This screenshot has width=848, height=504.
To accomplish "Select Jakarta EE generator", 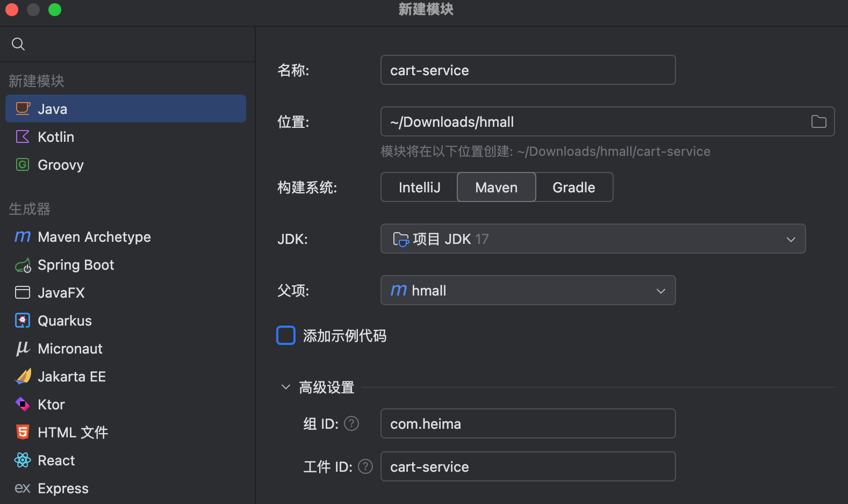I will tap(126, 376).
